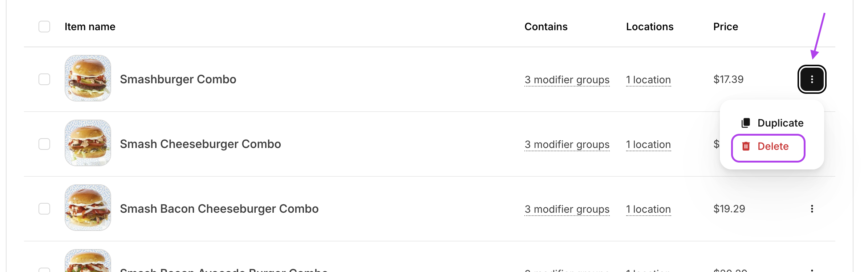Expand Smashburger Combo 3 modifier groups link

click(567, 80)
